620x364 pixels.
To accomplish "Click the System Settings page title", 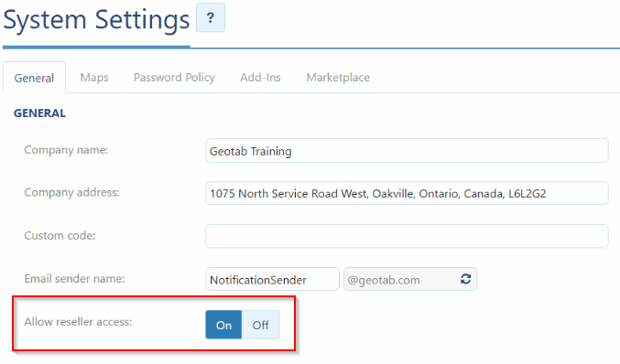I will (96, 20).
